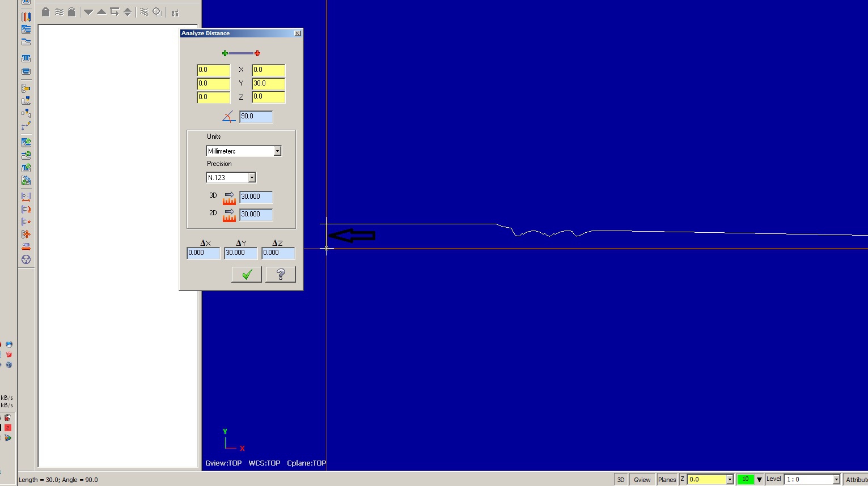Click the WCS:TOP label in viewport

tap(264, 463)
